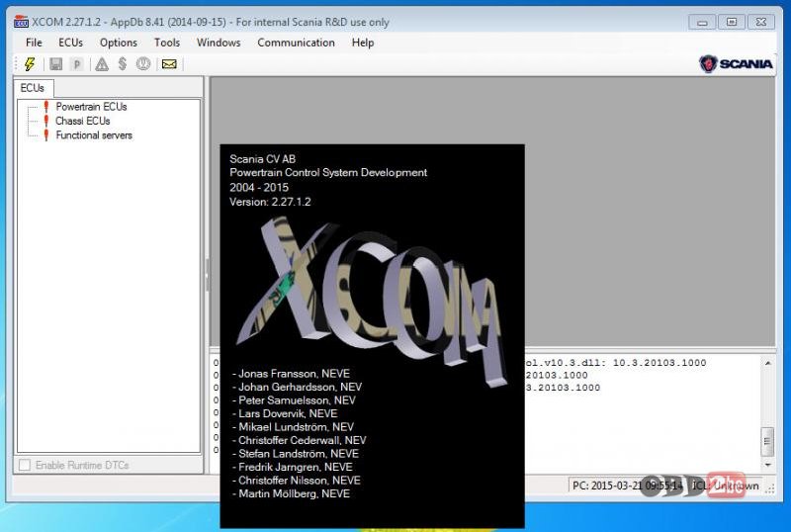Click the save floppy disk icon
The height and width of the screenshot is (532, 791).
point(56,63)
